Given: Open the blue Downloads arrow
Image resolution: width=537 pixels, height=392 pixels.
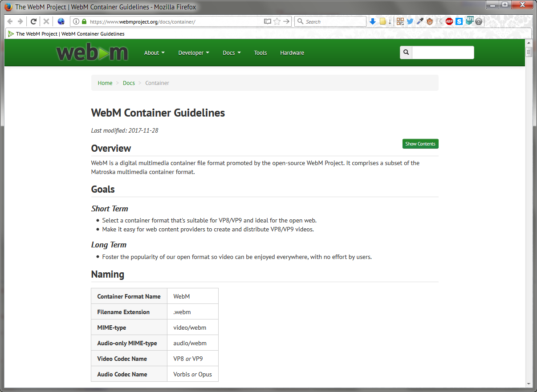Looking at the screenshot, I should point(373,21).
